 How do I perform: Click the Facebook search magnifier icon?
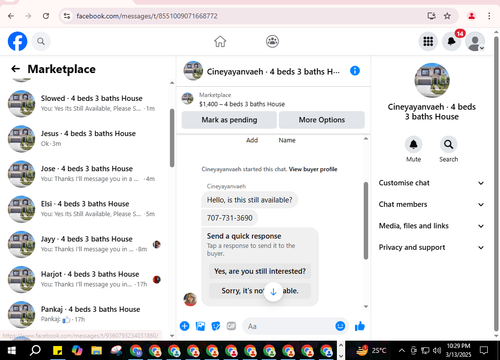(41, 41)
